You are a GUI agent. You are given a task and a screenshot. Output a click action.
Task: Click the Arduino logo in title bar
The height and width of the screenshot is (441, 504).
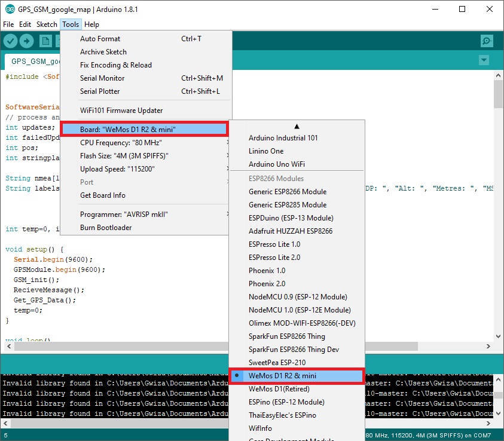click(x=8, y=9)
